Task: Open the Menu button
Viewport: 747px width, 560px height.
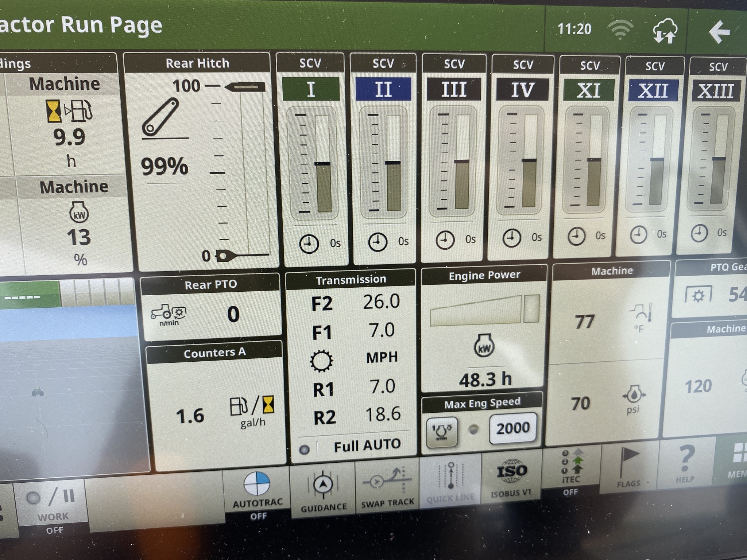Action: click(737, 459)
